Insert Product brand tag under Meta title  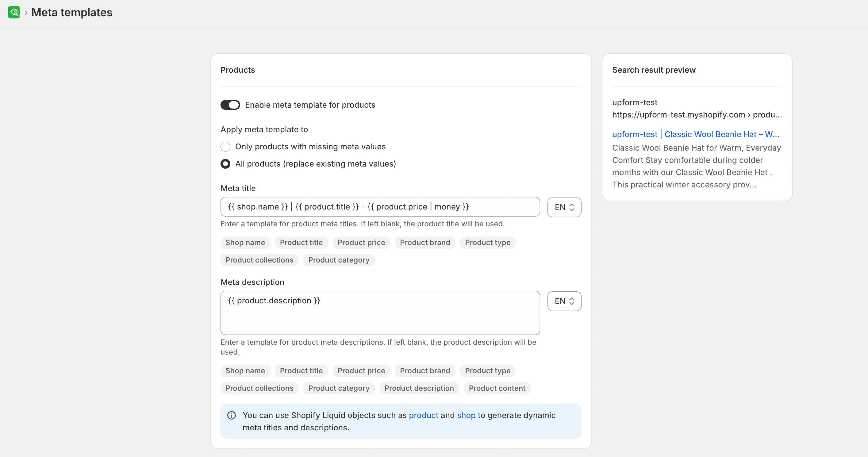(425, 243)
